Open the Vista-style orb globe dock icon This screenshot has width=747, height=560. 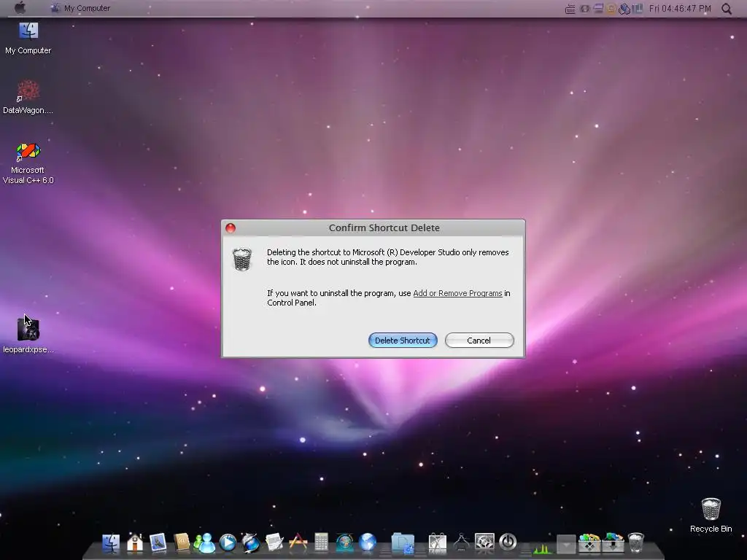point(344,542)
